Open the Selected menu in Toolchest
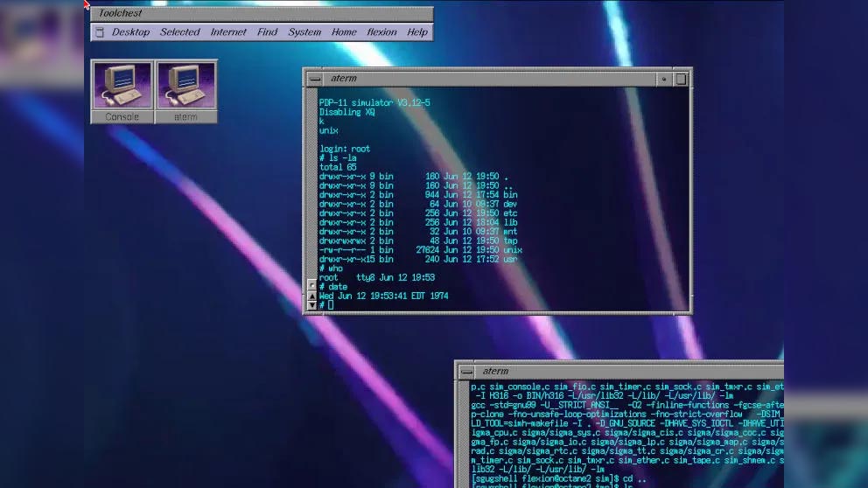868x488 pixels. 180,32
